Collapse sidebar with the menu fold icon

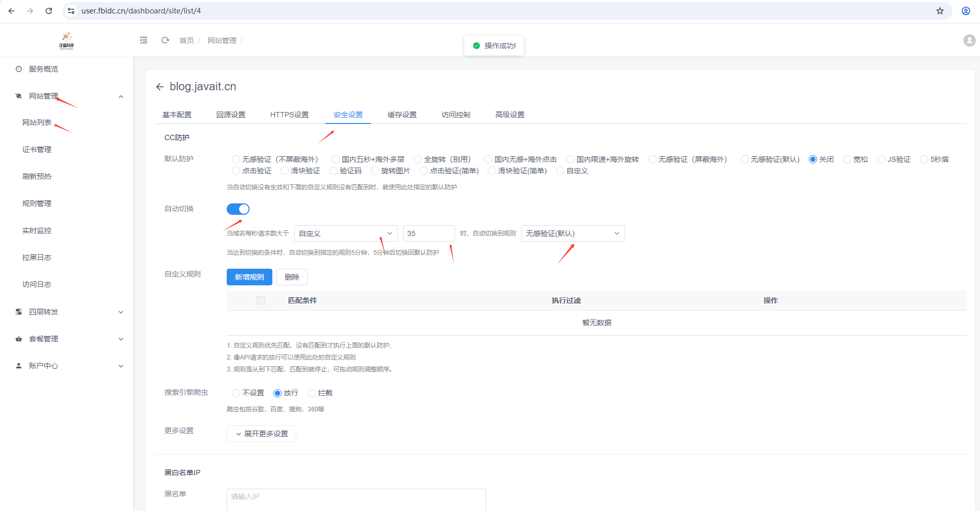[144, 40]
